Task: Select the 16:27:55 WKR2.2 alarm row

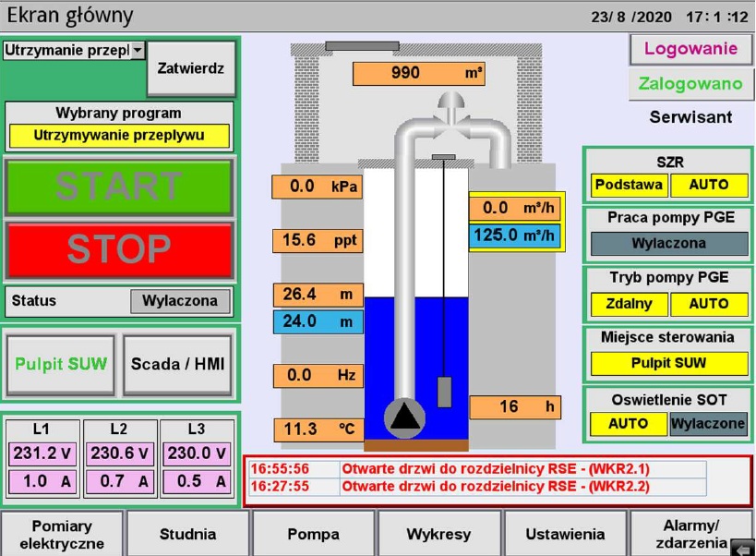Action: (477, 486)
